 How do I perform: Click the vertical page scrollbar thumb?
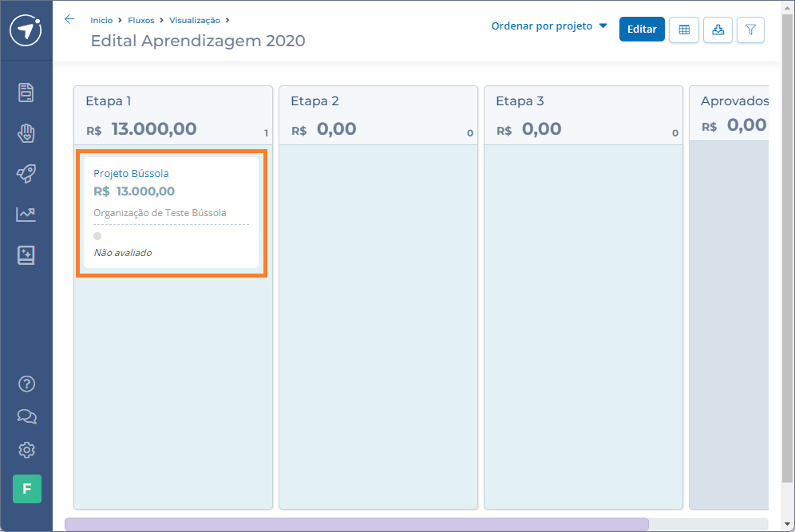(787, 248)
